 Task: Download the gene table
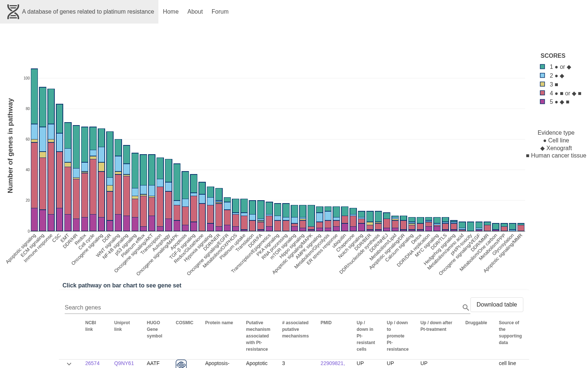[496, 305]
